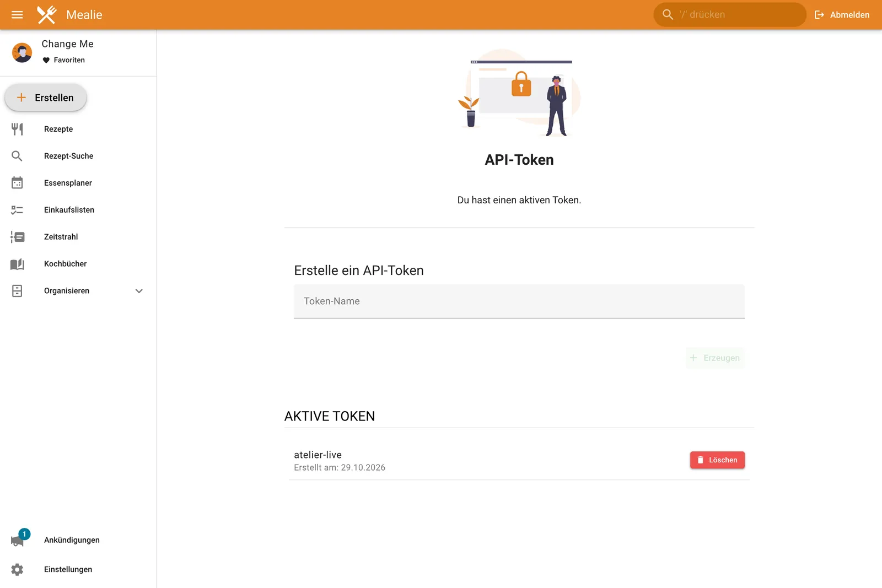
Task: Click the search magnifier icon in header
Action: coord(668,15)
